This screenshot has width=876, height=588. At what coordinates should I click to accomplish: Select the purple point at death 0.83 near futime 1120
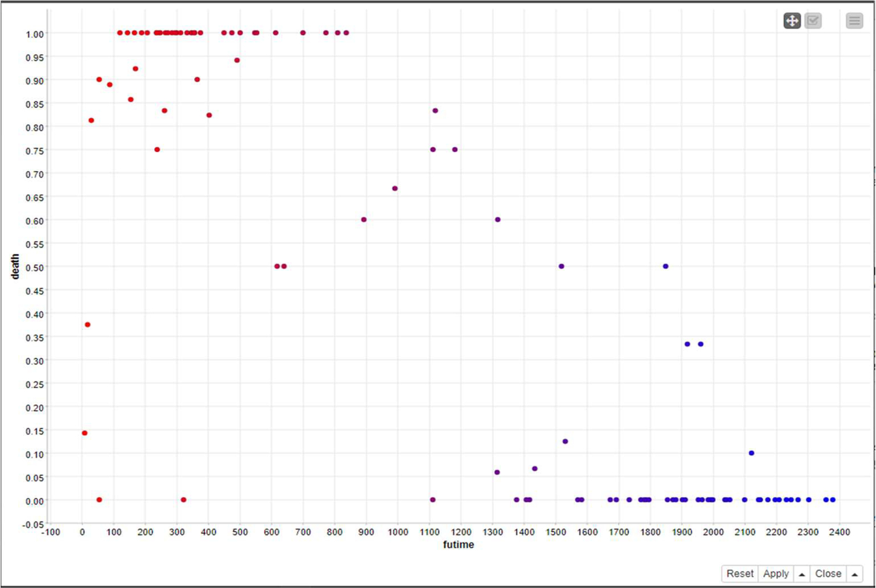click(x=435, y=111)
